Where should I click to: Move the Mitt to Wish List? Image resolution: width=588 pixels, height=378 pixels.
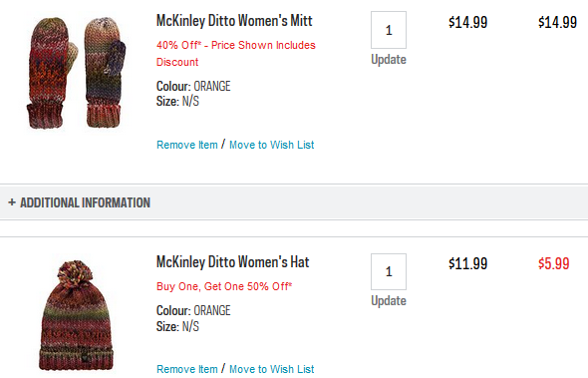(x=271, y=145)
